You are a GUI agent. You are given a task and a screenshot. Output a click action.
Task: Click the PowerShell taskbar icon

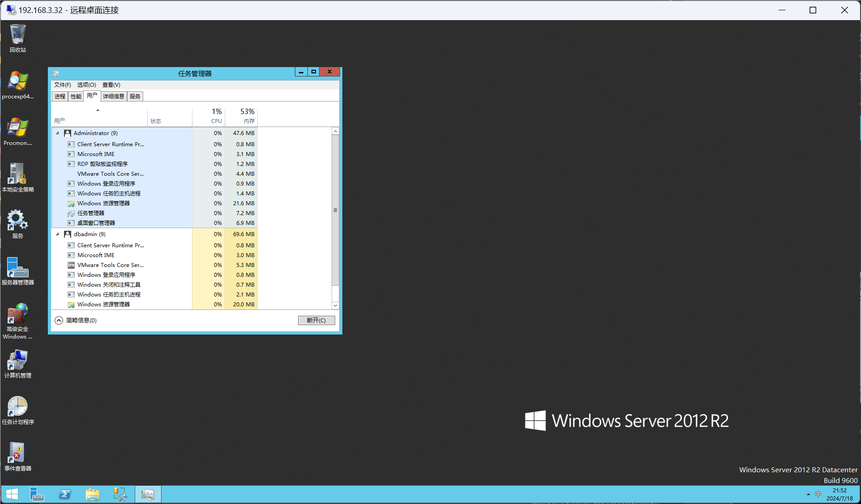pyautogui.click(x=65, y=494)
